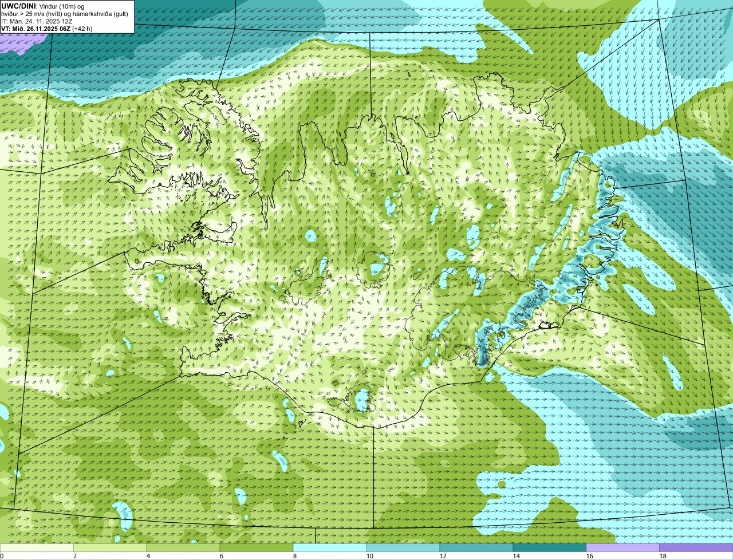
Task: Click the 14–16 m/s dark teal legend swatch
Action: (550, 547)
